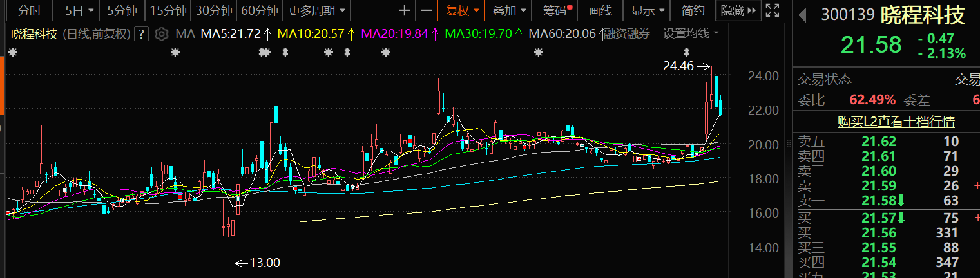The height and width of the screenshot is (278, 980).
Task: Expand the 更多周期 periods dropdown
Action: [316, 10]
